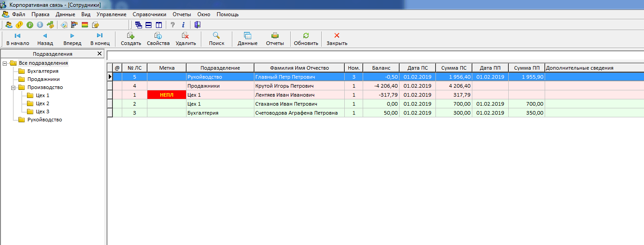Refresh the list using Обновить

[306, 39]
